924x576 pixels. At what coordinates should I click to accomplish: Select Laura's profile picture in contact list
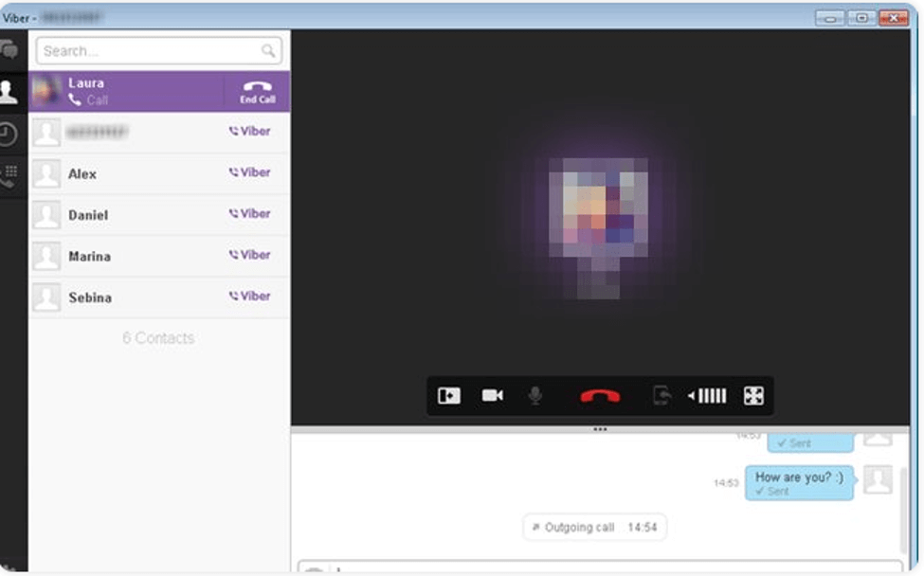point(46,92)
